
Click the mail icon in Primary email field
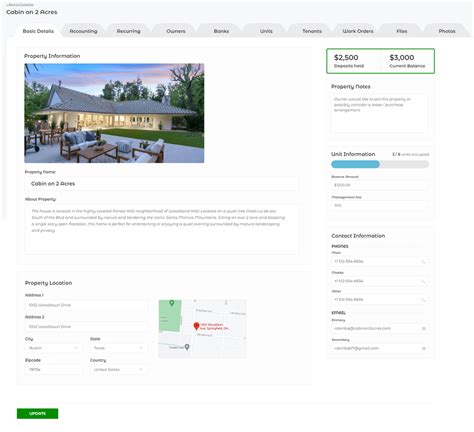pos(424,329)
